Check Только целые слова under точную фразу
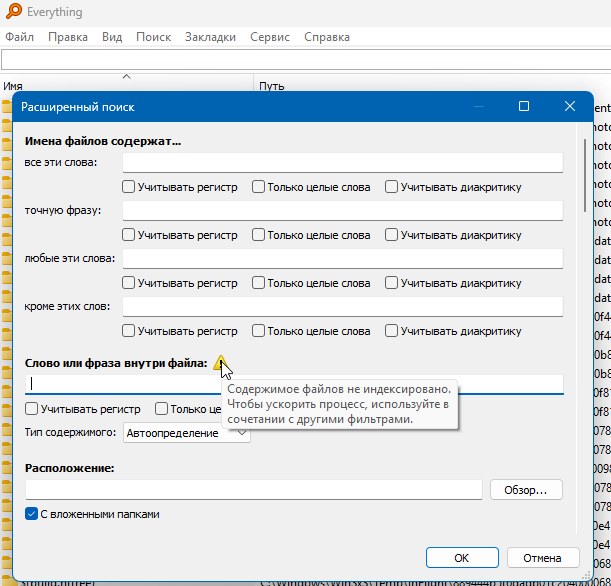 coord(258,235)
